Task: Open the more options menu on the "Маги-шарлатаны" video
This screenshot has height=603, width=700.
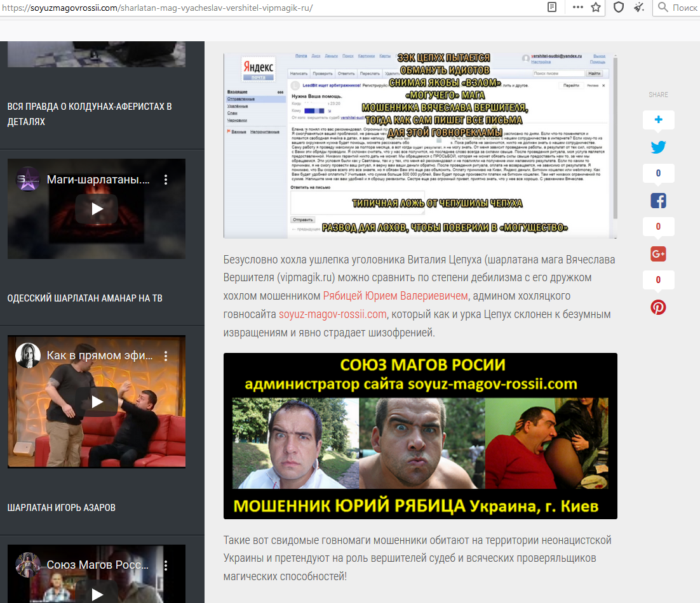Action: point(166,180)
